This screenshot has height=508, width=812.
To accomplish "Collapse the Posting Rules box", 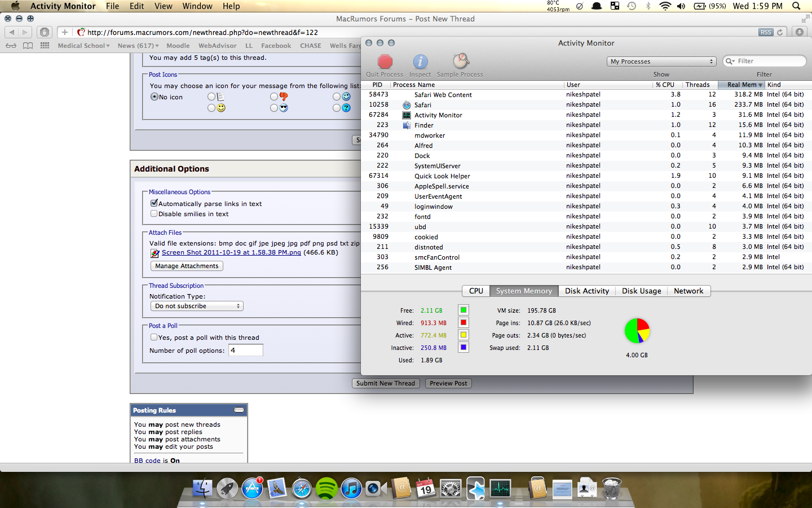I will coord(239,410).
